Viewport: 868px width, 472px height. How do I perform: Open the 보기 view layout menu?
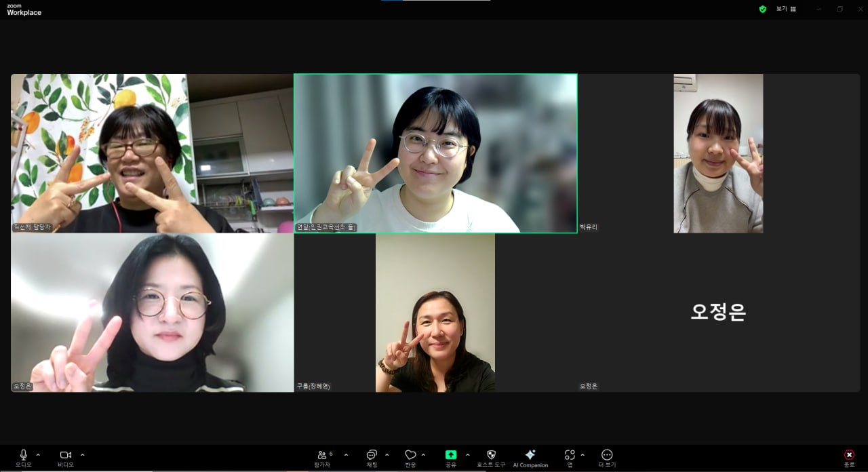786,9
